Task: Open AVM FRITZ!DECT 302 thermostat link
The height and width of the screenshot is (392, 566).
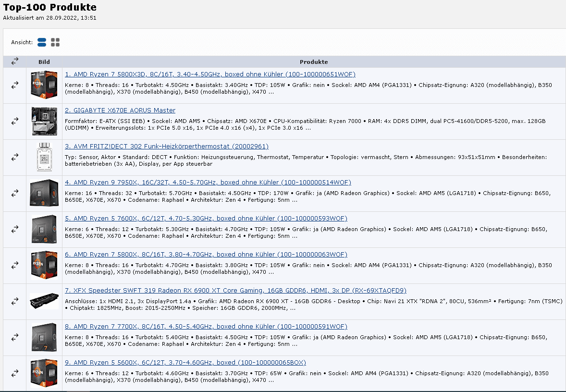Action: click(x=167, y=147)
